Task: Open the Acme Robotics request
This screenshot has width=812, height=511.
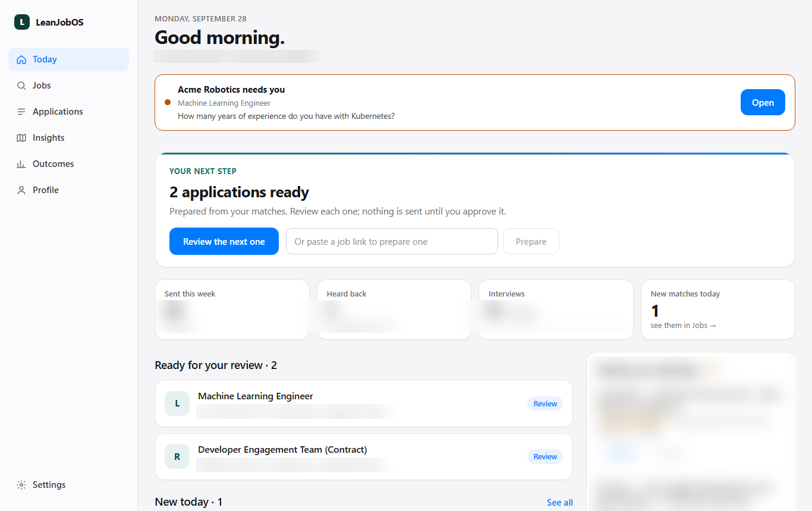Action: (763, 102)
